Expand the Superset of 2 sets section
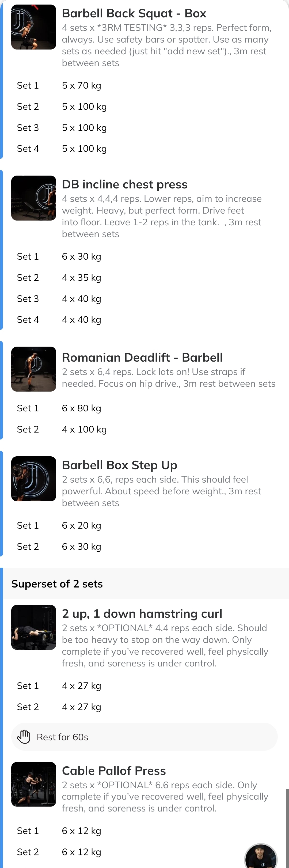The width and height of the screenshot is (289, 868). [x=57, y=583]
